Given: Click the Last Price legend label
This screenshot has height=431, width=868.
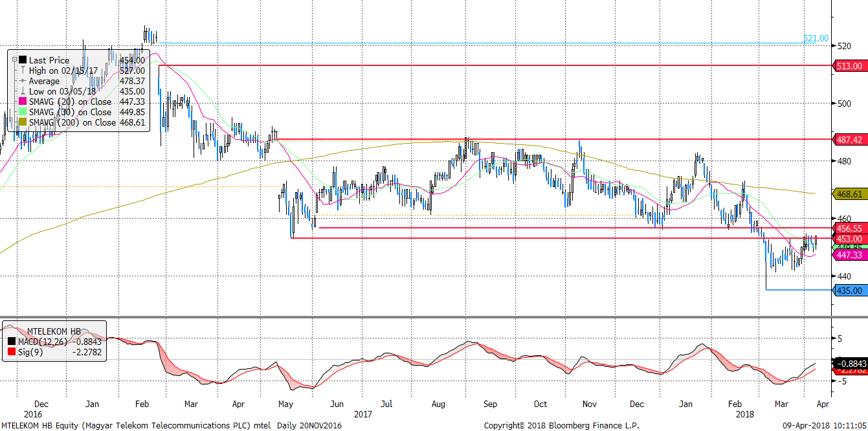Looking at the screenshot, I should pos(49,60).
